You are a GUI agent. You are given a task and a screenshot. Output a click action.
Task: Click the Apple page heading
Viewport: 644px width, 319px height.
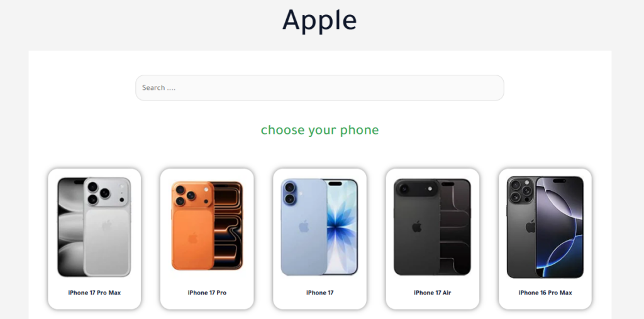pos(319,20)
